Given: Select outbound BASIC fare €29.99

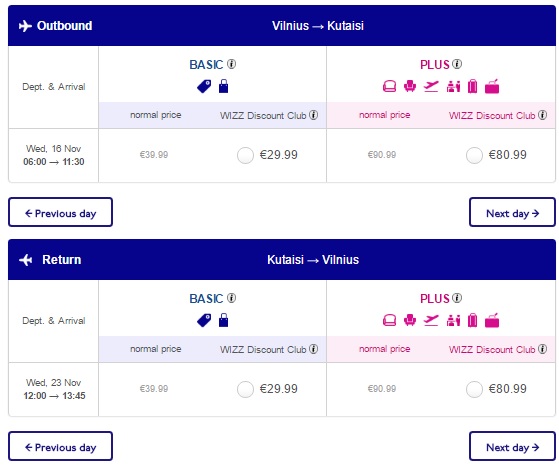Looking at the screenshot, I should pos(245,155).
